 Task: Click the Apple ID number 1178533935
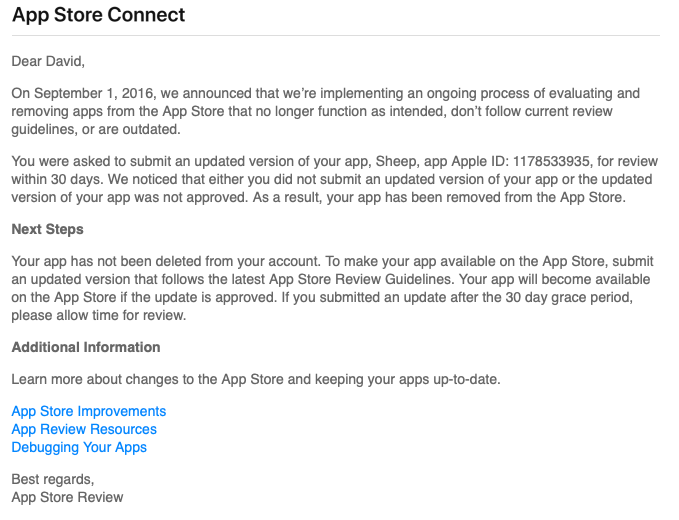point(552,161)
